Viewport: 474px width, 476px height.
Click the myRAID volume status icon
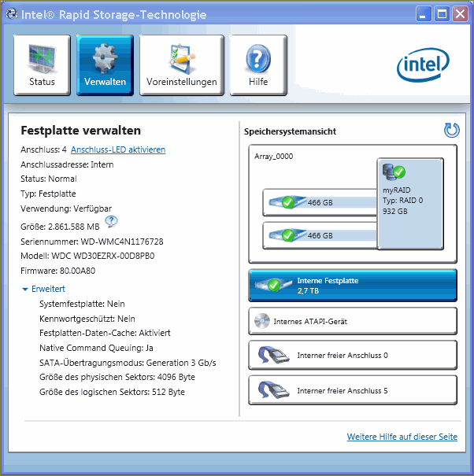point(394,172)
